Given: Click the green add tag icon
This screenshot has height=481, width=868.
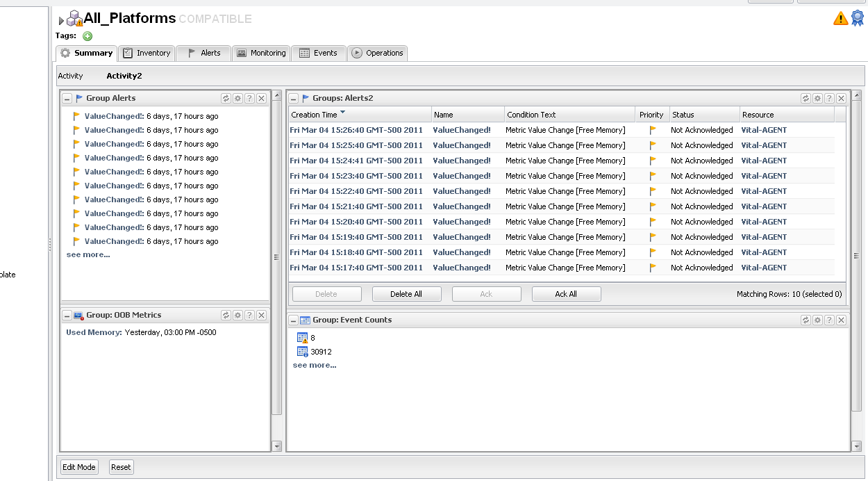Looking at the screenshot, I should click(x=87, y=36).
